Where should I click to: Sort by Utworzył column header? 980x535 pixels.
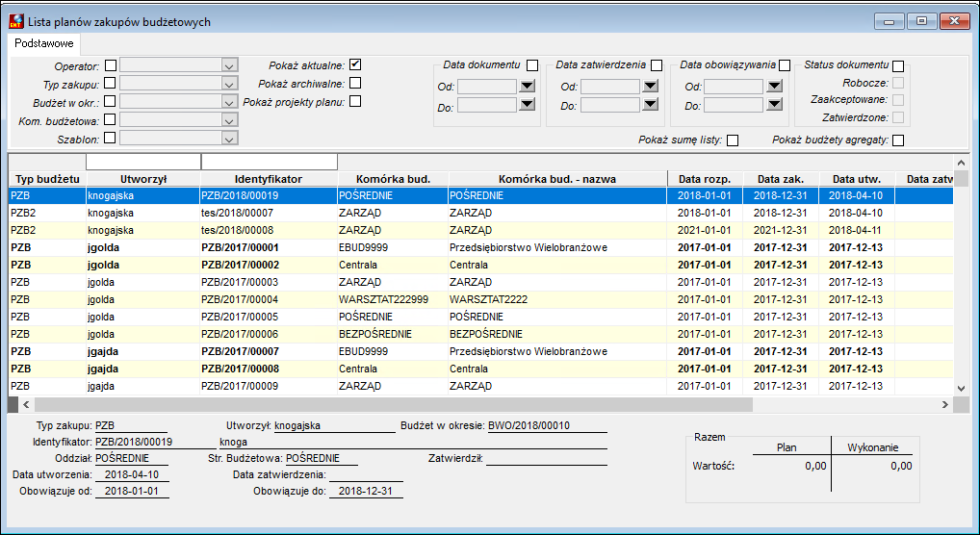(x=143, y=179)
